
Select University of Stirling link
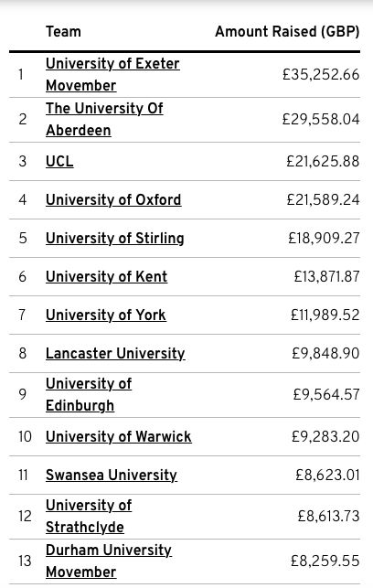click(114, 238)
